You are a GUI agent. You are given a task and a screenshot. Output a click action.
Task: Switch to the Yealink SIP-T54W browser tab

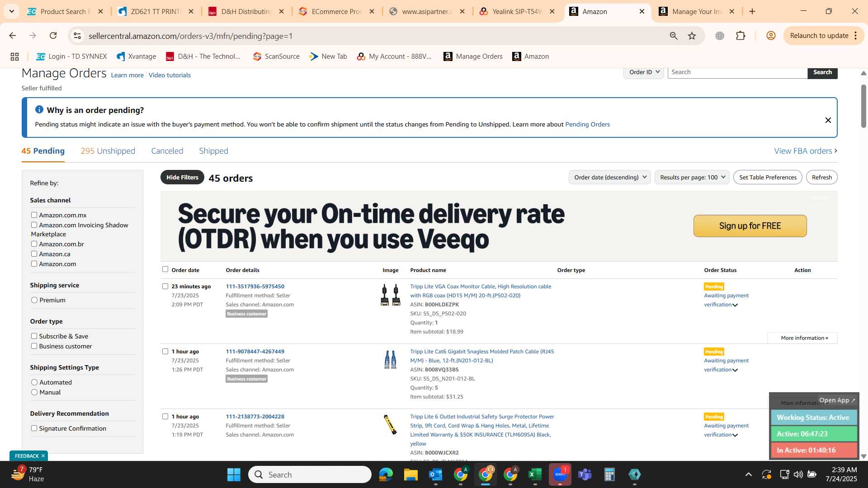(x=517, y=11)
